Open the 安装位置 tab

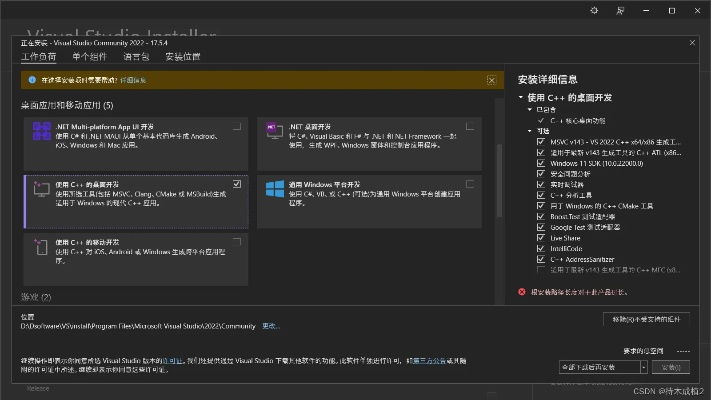183,57
